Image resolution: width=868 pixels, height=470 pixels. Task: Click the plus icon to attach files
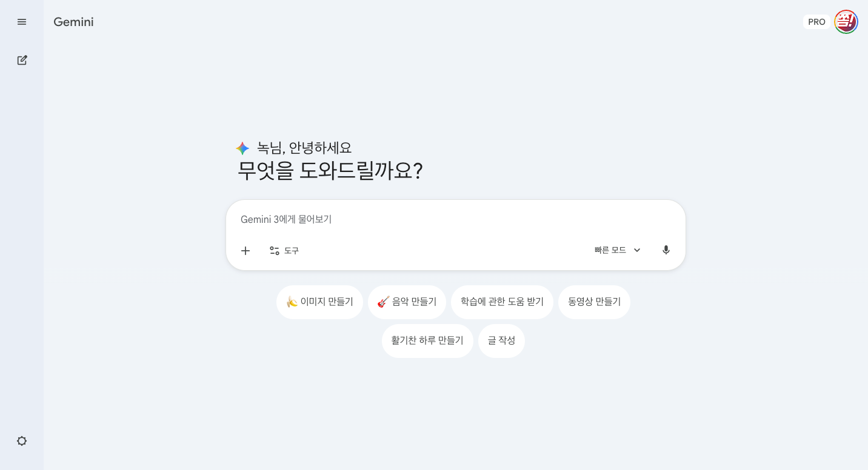tap(245, 250)
